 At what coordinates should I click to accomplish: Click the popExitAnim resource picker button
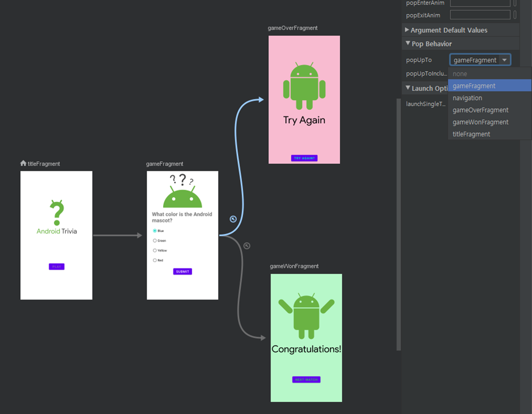[x=515, y=15]
